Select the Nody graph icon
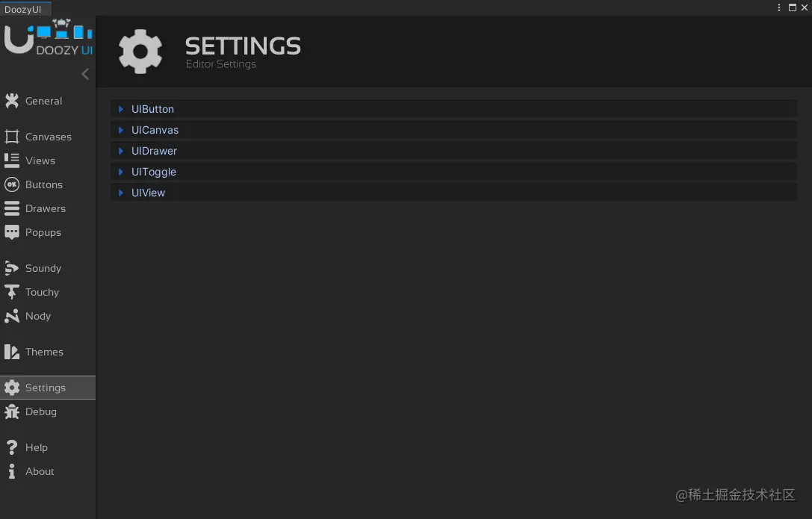The height and width of the screenshot is (519, 812). click(11, 316)
